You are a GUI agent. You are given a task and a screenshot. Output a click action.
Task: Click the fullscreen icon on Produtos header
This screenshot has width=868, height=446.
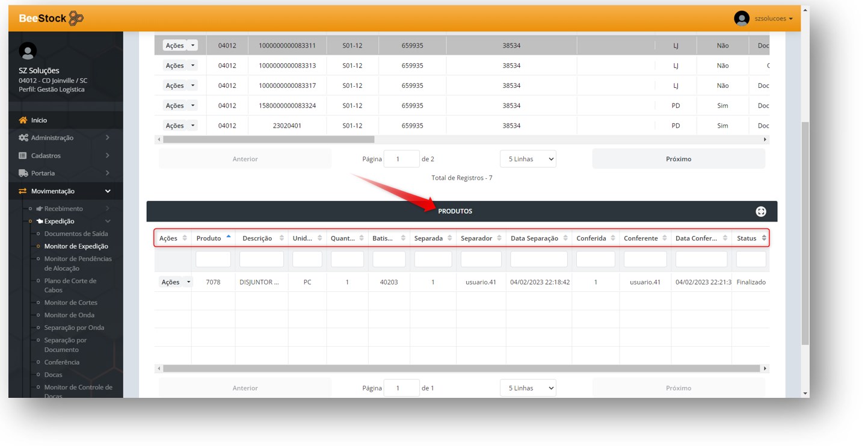click(x=761, y=211)
